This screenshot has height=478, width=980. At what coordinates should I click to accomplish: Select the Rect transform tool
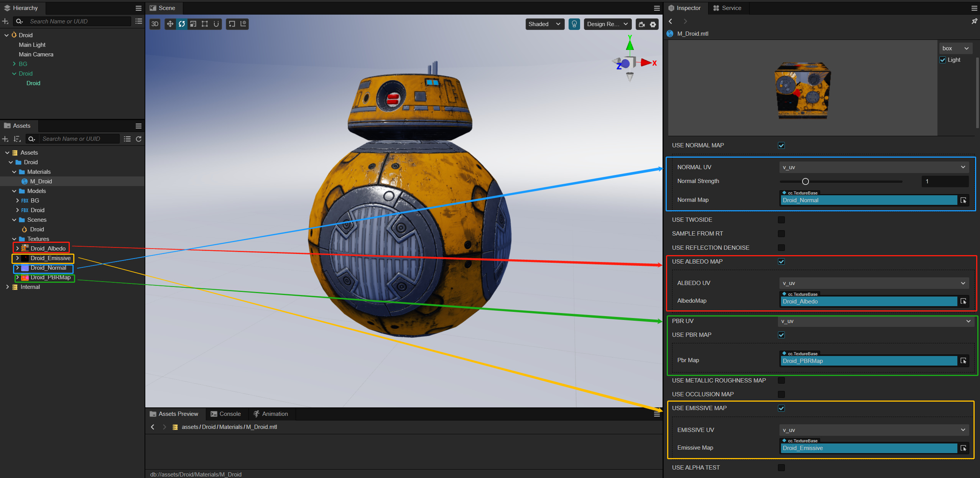(205, 24)
